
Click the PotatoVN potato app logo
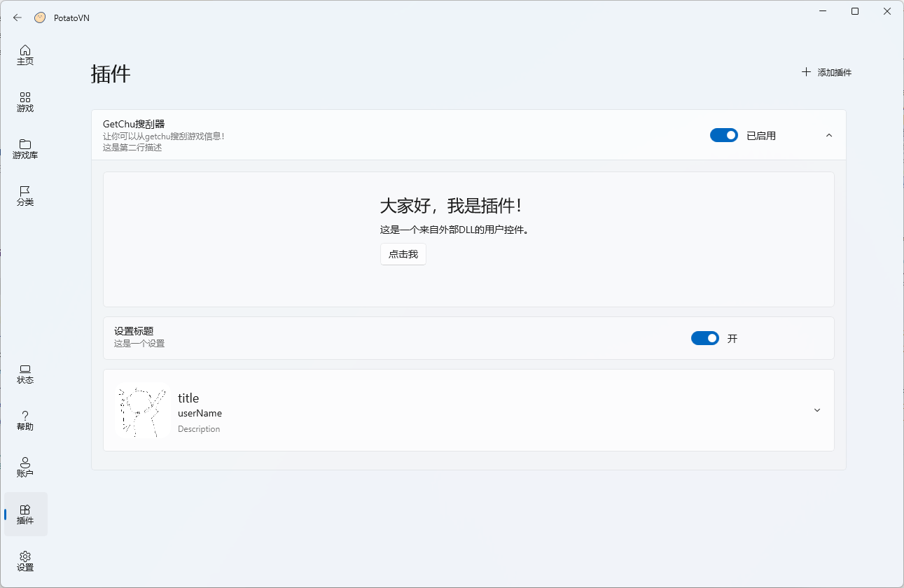point(40,17)
